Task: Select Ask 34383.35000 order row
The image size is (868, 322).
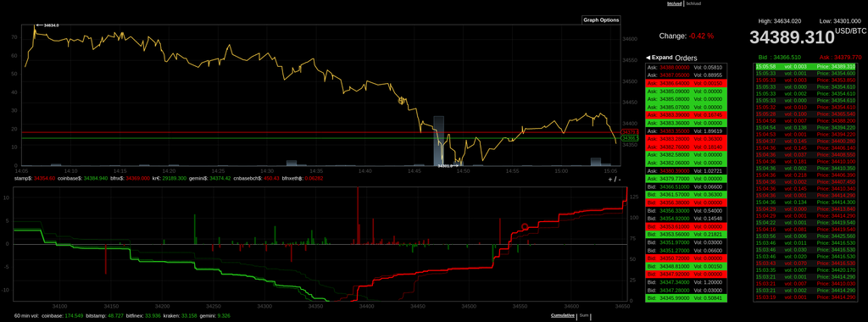Action: 687,131
